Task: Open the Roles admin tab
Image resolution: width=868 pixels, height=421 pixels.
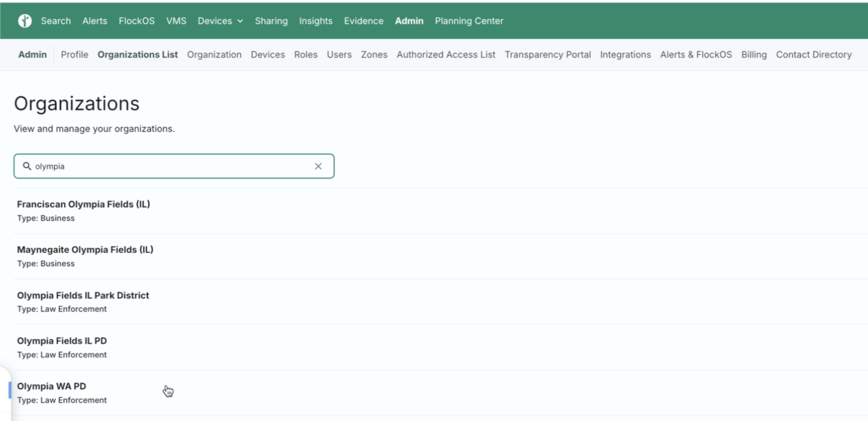Action: [305, 54]
